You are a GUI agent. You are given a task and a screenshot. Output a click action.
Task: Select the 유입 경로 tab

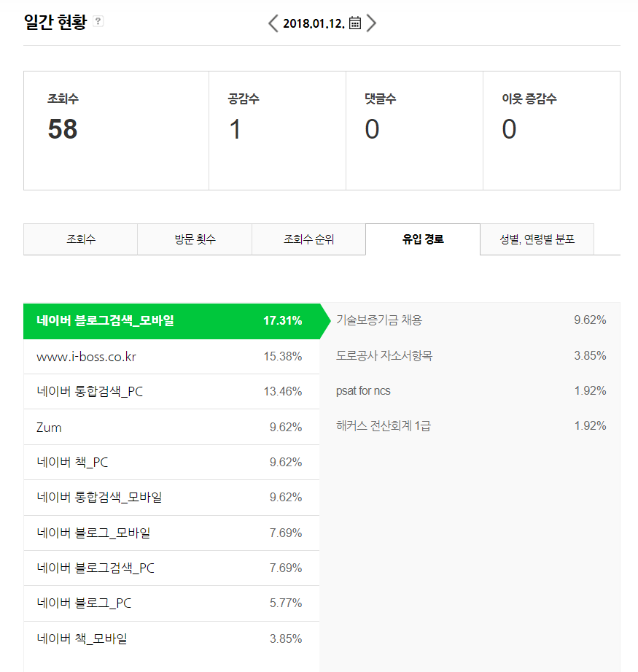423,239
